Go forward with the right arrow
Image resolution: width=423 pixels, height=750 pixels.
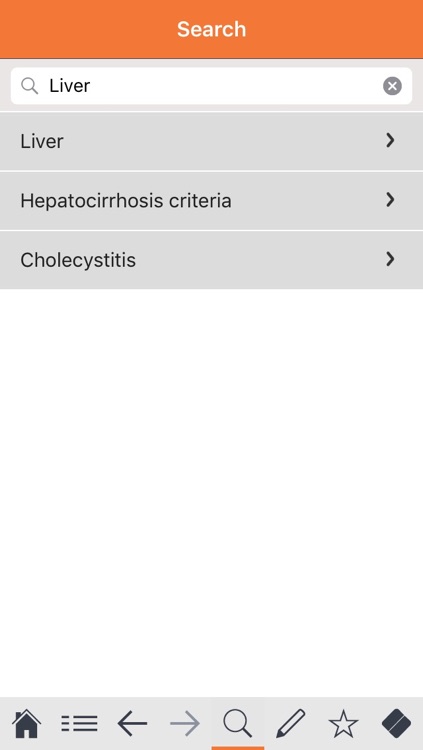pyautogui.click(x=185, y=723)
